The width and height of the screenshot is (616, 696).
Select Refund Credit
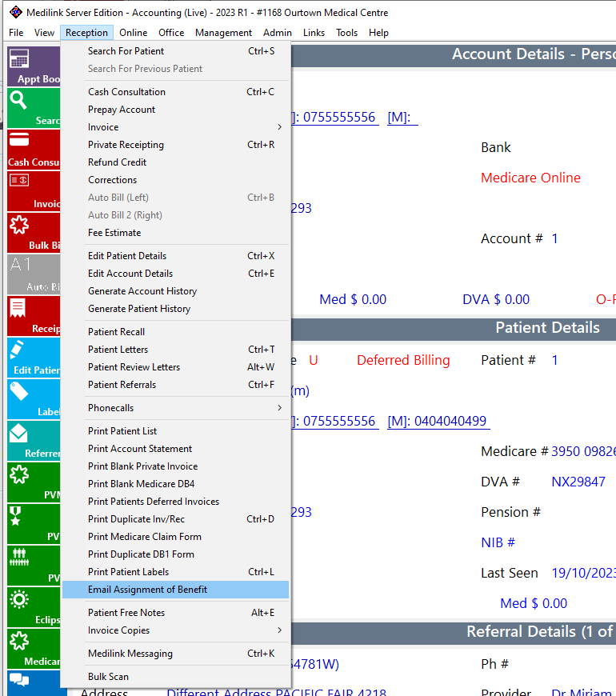176,162
